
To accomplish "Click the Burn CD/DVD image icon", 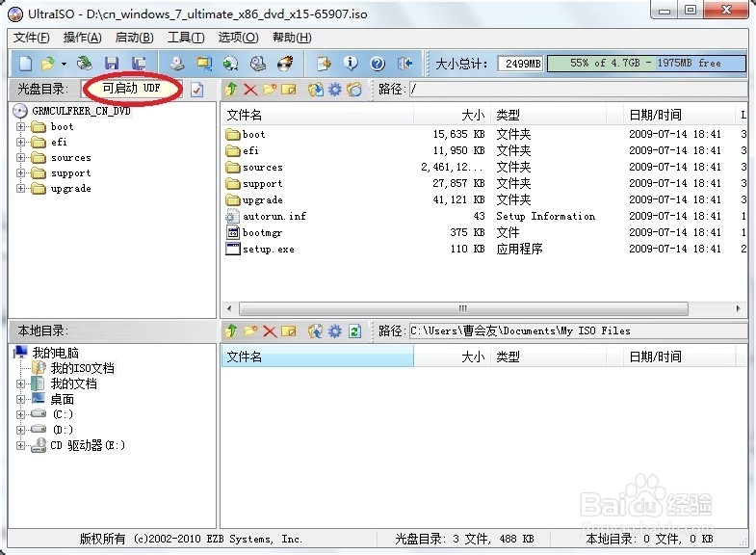I will (285, 64).
